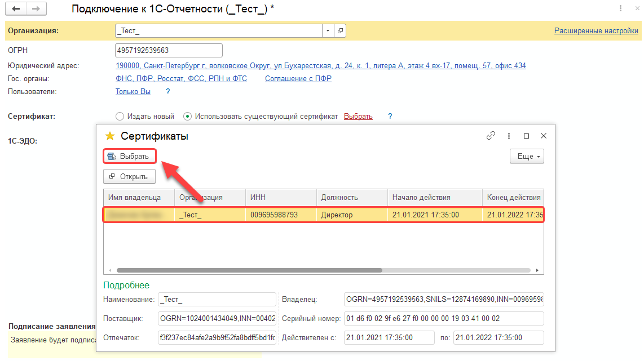Sort by Начало действия column header
644x361 pixels.
[435, 198]
